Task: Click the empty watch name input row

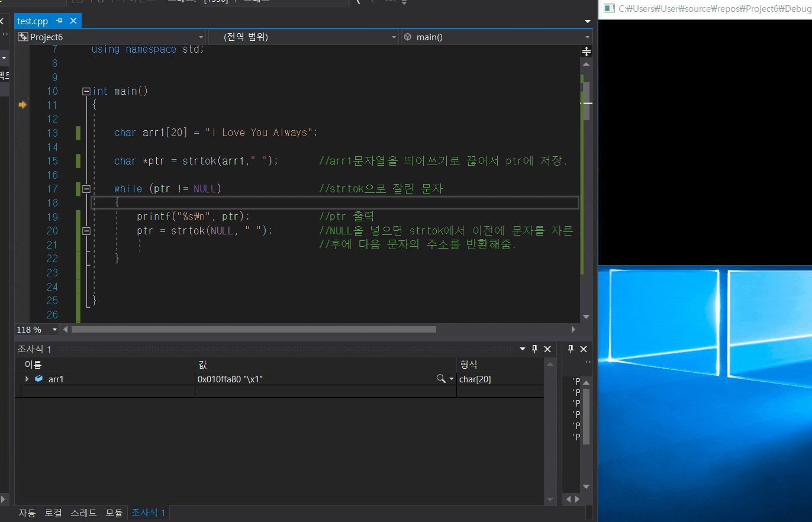Action: [x=108, y=391]
